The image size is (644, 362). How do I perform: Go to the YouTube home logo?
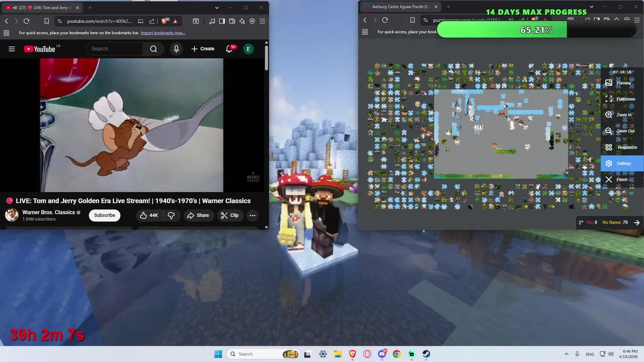(x=39, y=49)
